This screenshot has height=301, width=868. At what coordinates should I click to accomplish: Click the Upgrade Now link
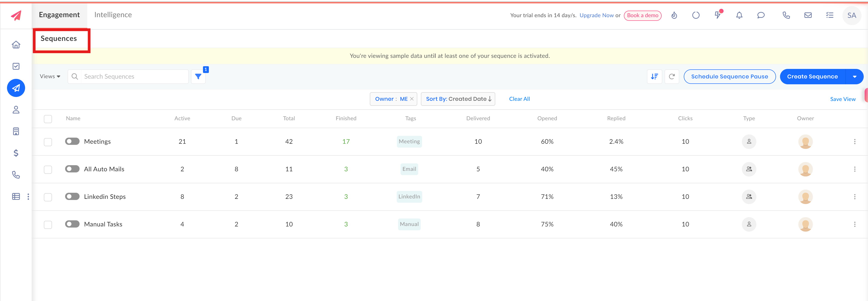click(597, 15)
